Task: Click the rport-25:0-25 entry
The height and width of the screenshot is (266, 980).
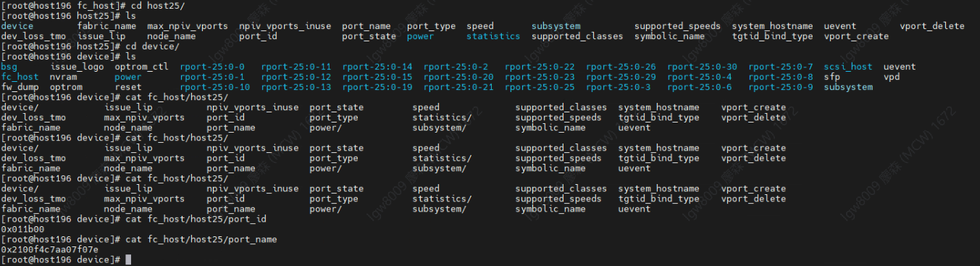Action: click(540, 87)
